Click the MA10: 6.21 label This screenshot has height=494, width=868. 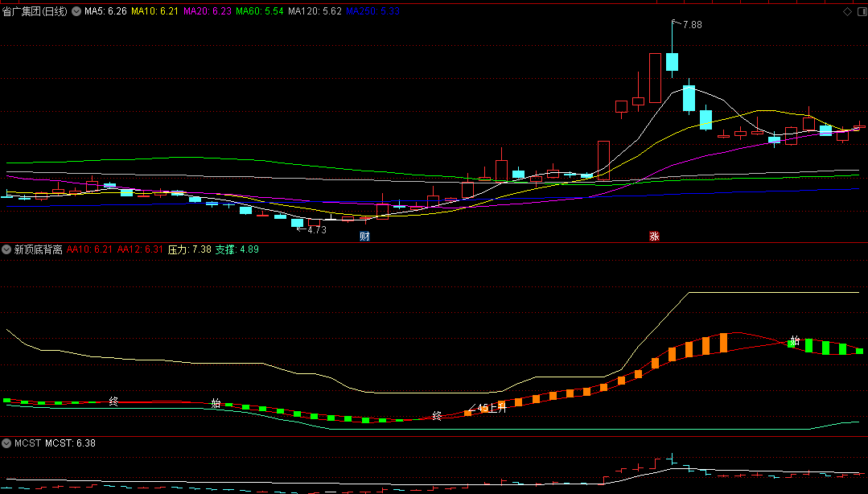pos(154,11)
